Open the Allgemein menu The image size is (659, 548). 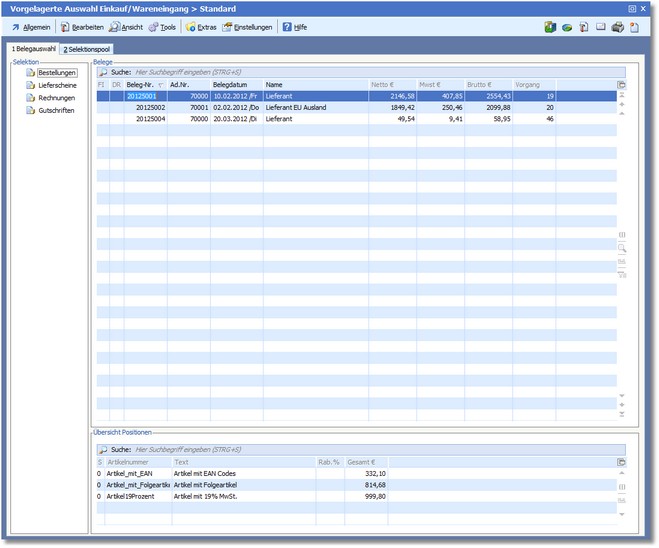31,27
